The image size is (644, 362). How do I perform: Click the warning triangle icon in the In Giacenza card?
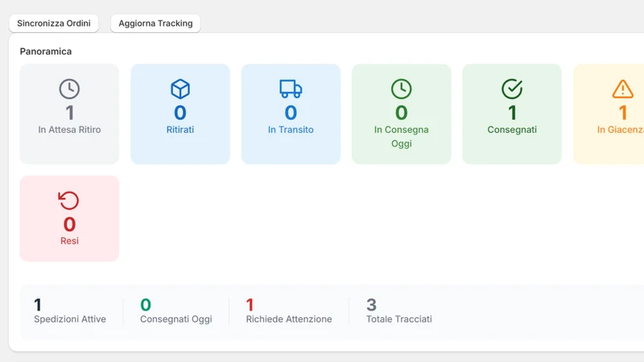click(x=622, y=88)
